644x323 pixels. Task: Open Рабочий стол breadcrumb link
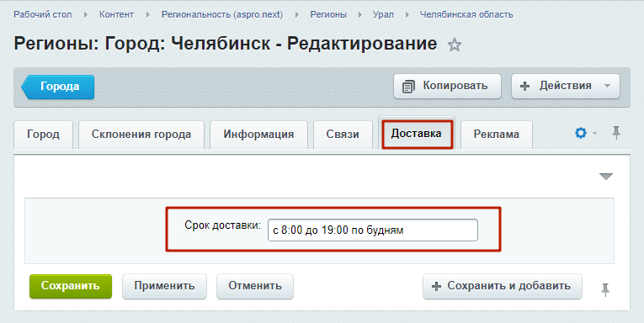point(43,15)
